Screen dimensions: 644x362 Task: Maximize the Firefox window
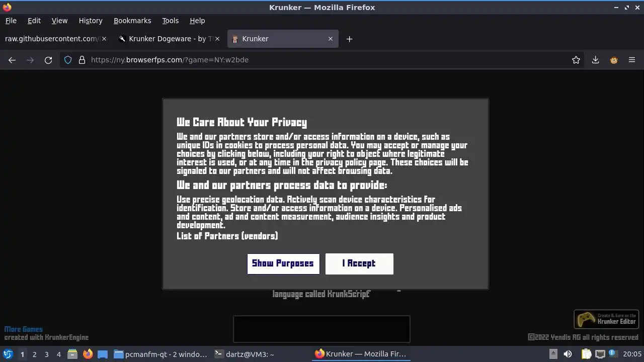[x=627, y=7]
